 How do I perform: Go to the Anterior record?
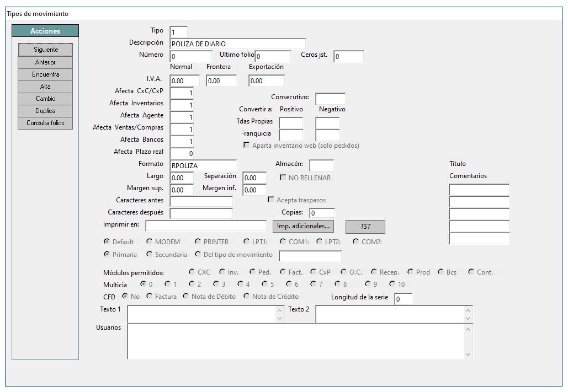[45, 62]
